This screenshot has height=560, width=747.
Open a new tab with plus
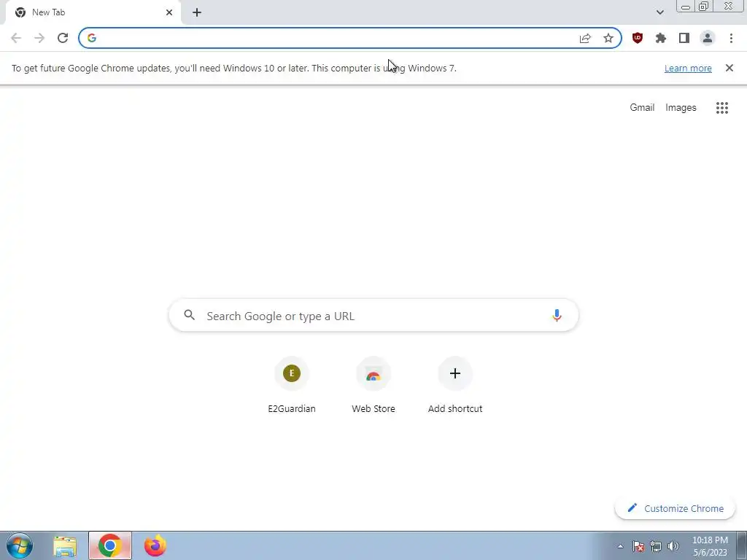(197, 12)
